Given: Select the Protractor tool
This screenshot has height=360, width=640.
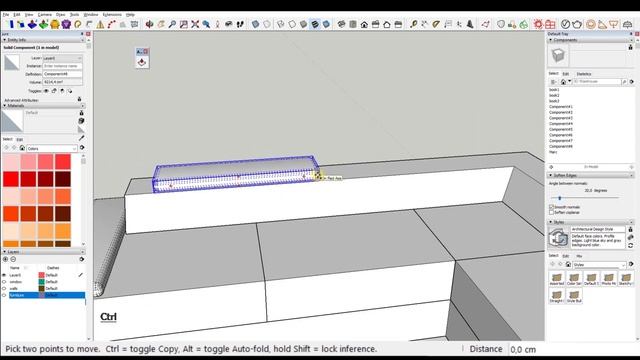Looking at the screenshot, I should [436, 24].
